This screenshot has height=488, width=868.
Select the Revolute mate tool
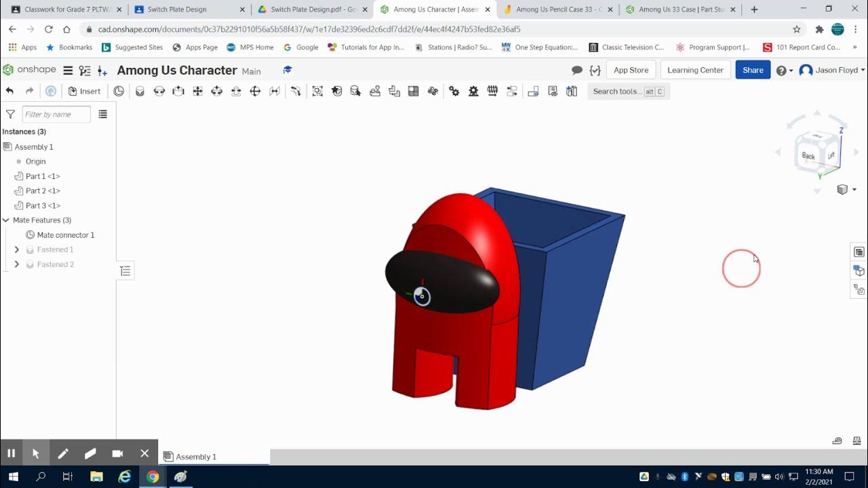click(x=159, y=91)
